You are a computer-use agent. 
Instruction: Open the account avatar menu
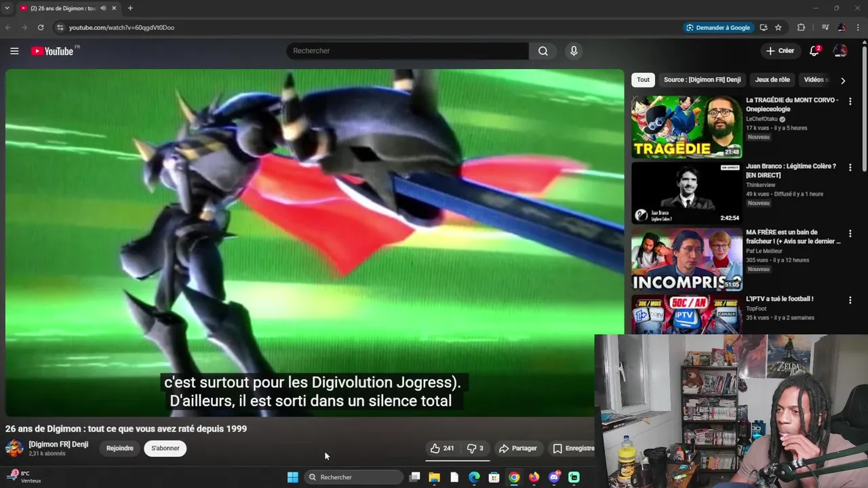(x=840, y=51)
